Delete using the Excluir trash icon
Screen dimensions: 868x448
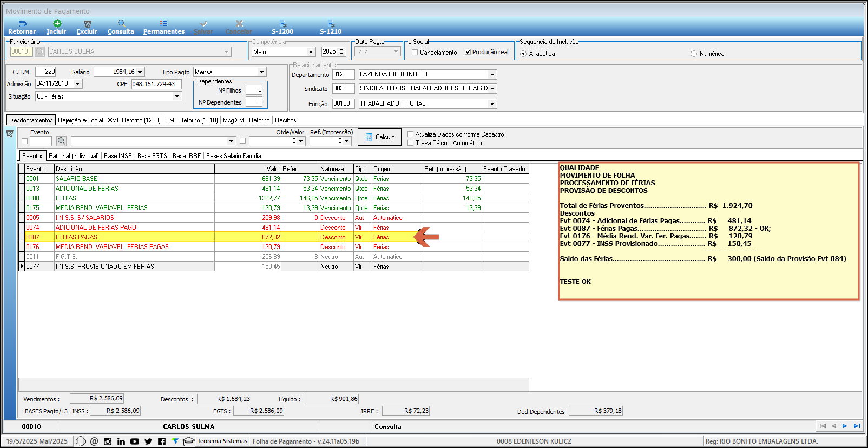coord(87,23)
